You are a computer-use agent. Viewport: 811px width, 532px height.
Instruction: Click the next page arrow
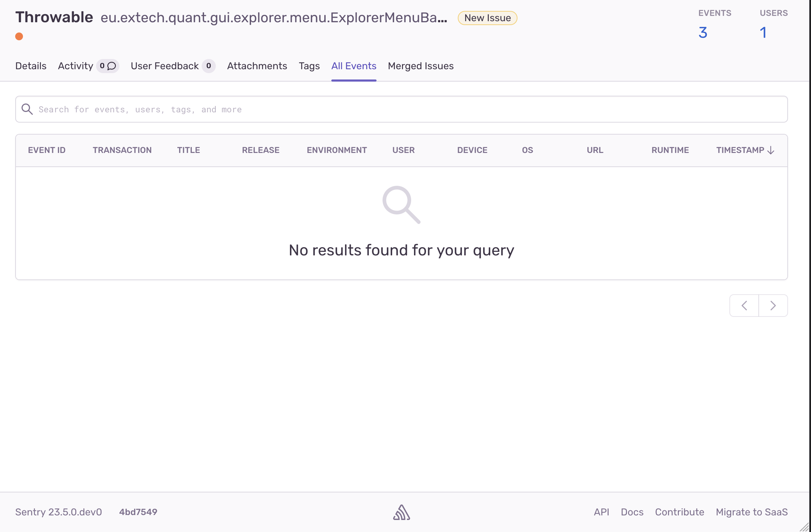[773, 305]
